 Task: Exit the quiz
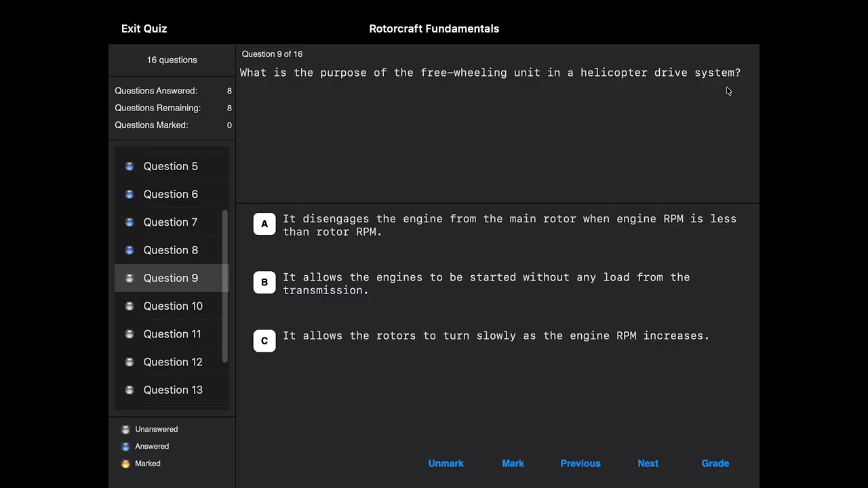tap(144, 28)
